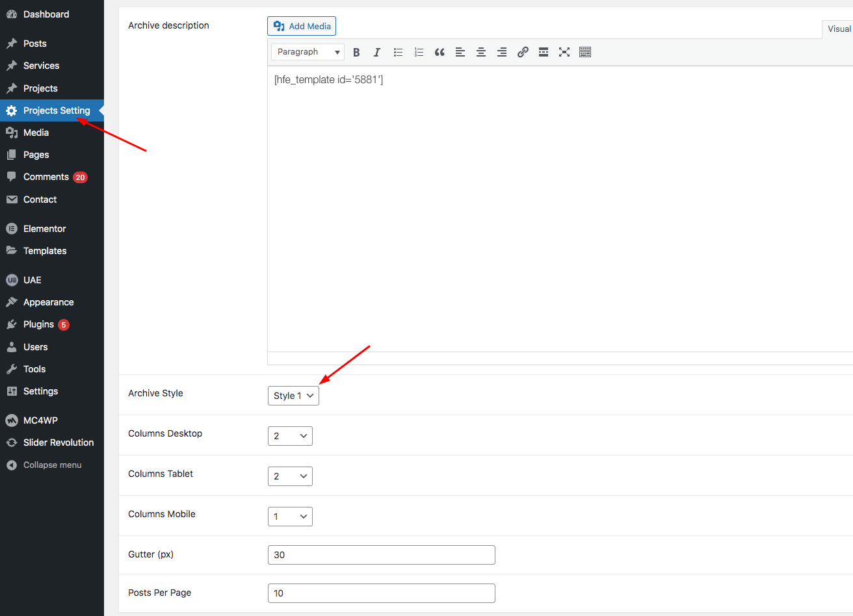The image size is (853, 616).
Task: Click the Settings sliders icon
Action: [x=12, y=391]
